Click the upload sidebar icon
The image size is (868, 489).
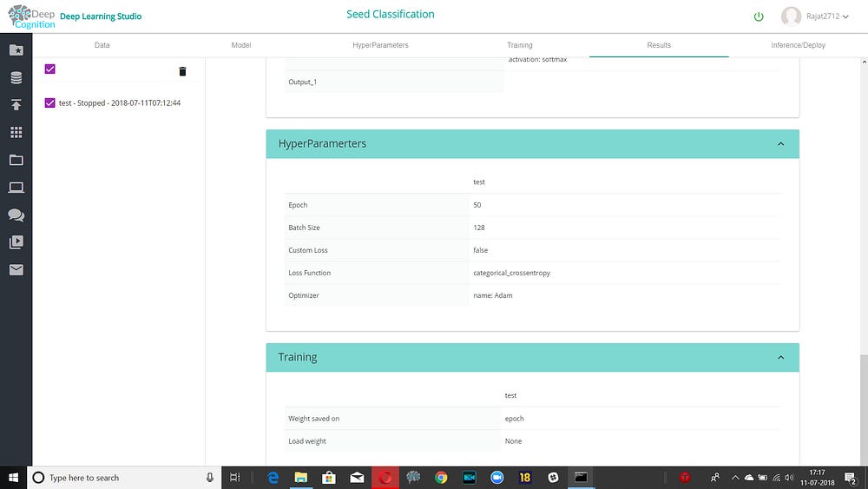coord(16,105)
